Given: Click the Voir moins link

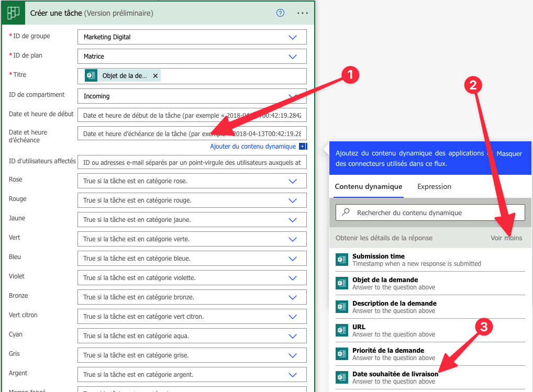Looking at the screenshot, I should [x=506, y=238].
